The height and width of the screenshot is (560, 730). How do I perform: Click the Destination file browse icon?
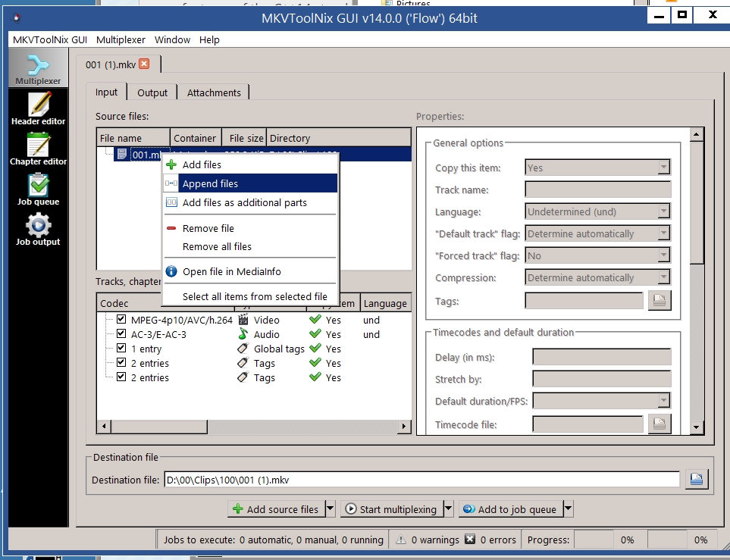tap(697, 479)
